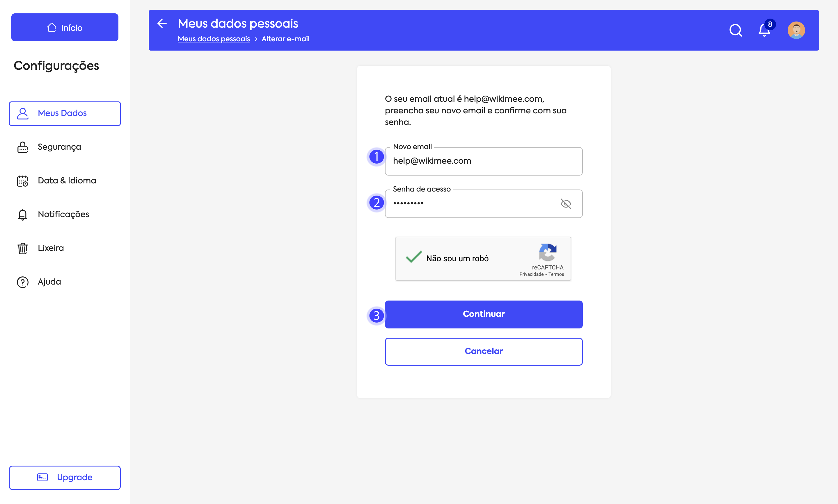Click the calendar icon for Data & Idioma
This screenshot has width=838, height=504.
23,181
